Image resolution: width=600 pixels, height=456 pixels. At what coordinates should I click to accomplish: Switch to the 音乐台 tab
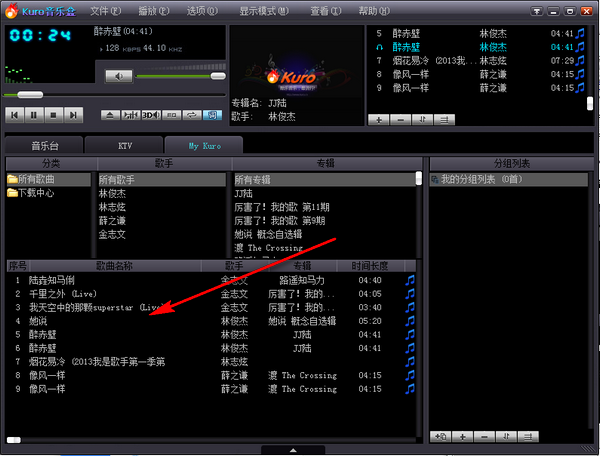point(45,146)
